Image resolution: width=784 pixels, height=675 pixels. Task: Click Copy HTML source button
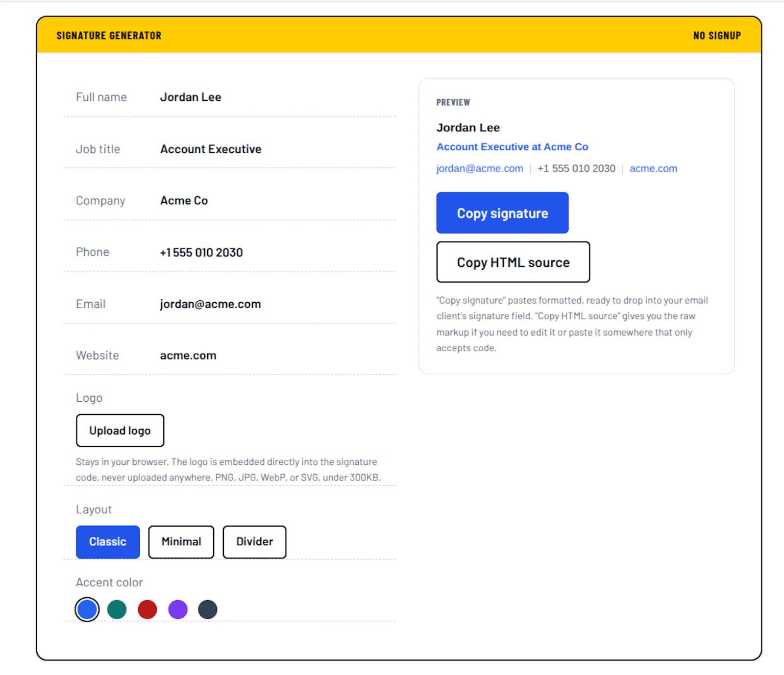tap(513, 262)
